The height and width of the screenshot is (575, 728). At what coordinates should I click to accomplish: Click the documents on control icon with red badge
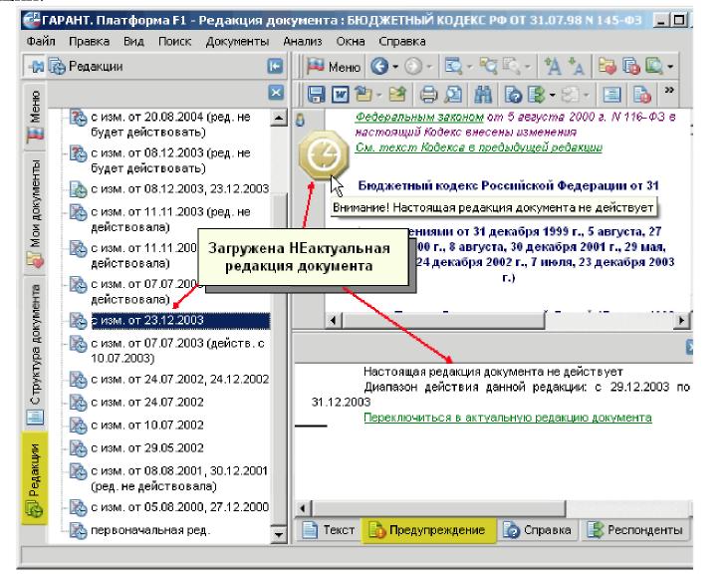631,67
